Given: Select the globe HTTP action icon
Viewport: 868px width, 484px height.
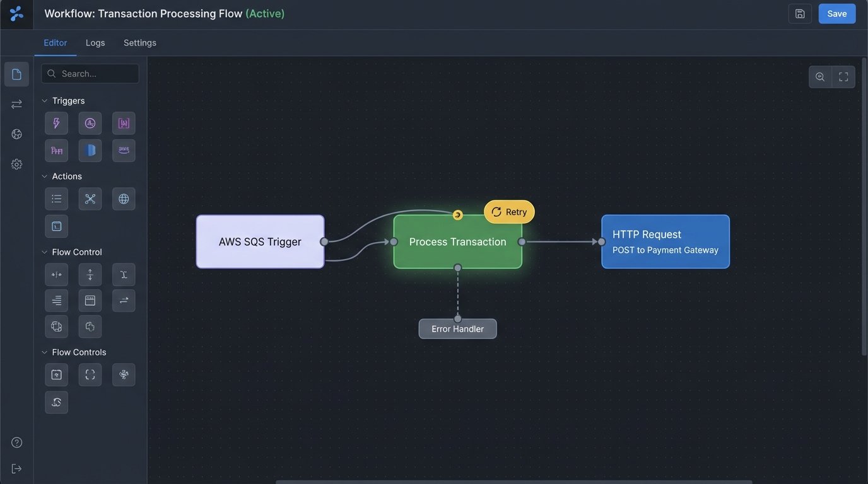Looking at the screenshot, I should (124, 197).
